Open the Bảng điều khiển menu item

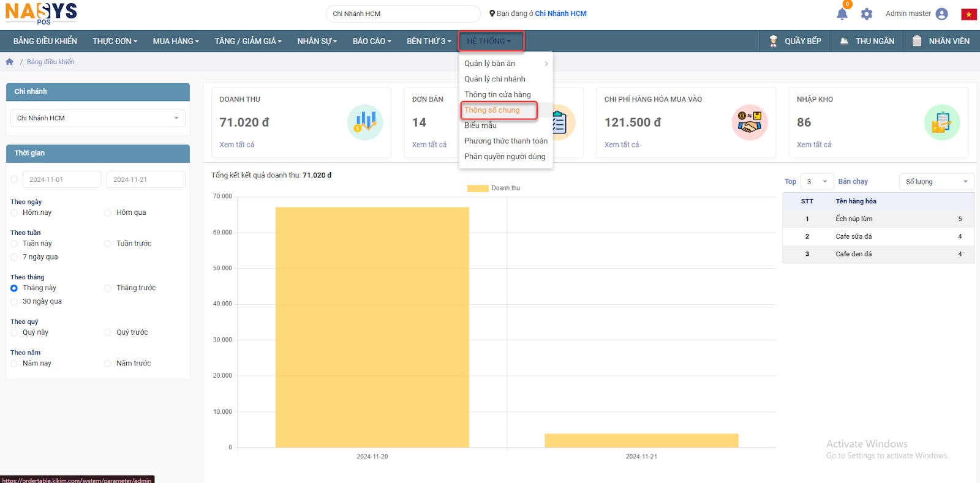coord(45,41)
